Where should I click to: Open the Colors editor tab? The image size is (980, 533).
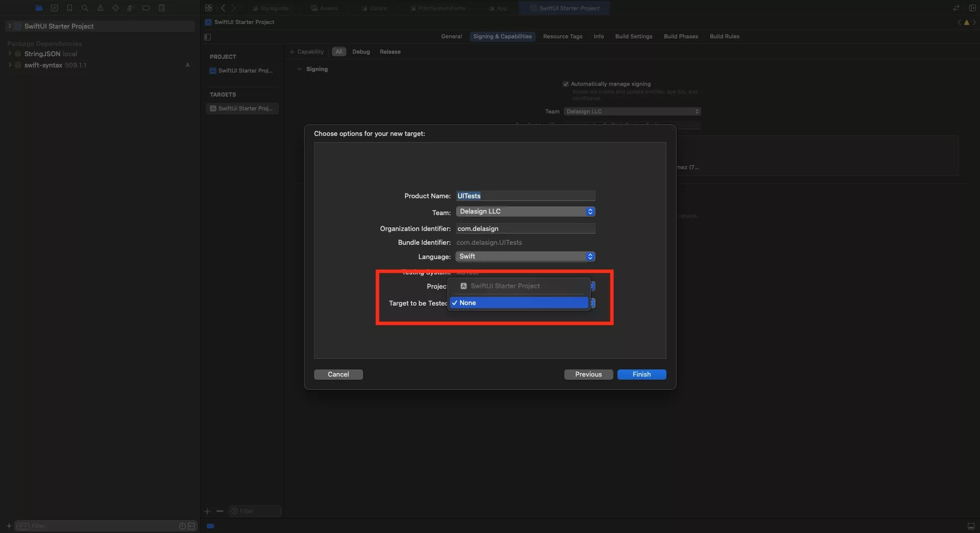(x=374, y=8)
